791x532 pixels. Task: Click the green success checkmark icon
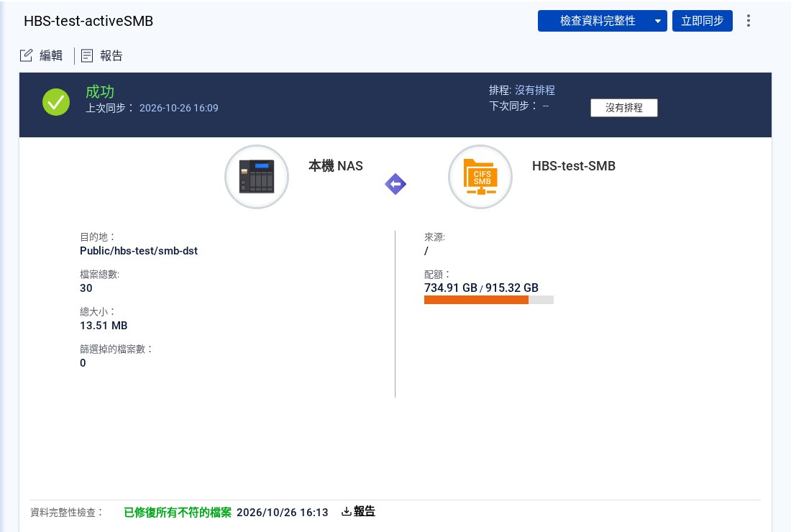click(x=56, y=102)
